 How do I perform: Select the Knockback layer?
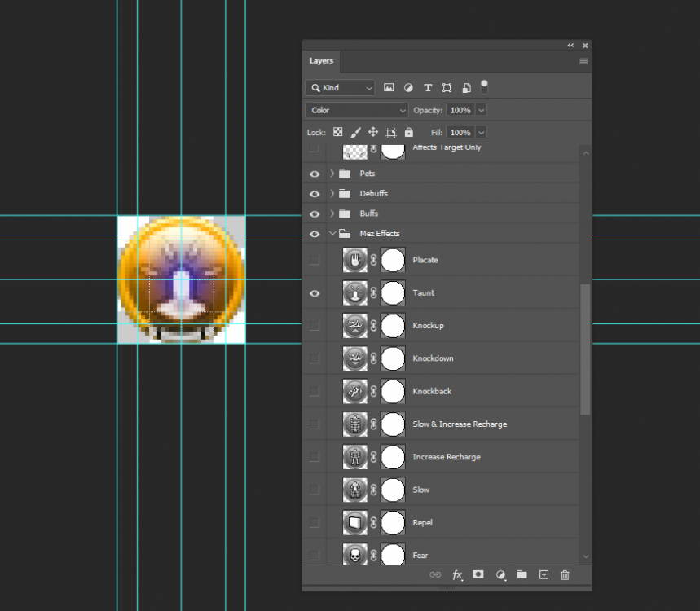(x=432, y=392)
